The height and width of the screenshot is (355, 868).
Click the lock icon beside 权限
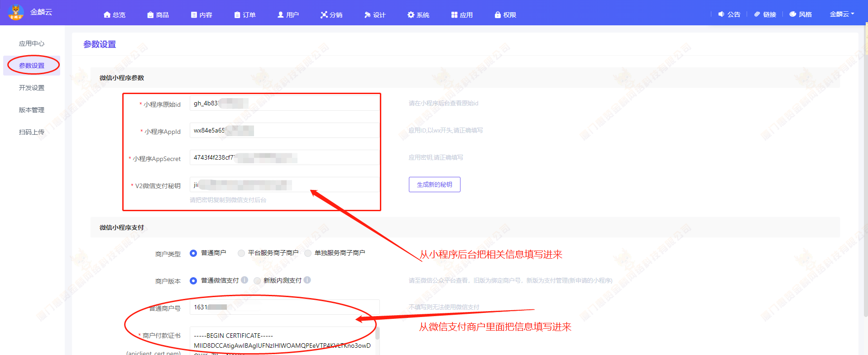pyautogui.click(x=498, y=15)
